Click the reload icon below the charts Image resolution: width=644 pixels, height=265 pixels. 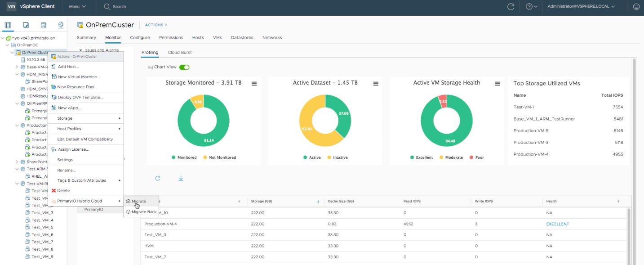click(158, 178)
